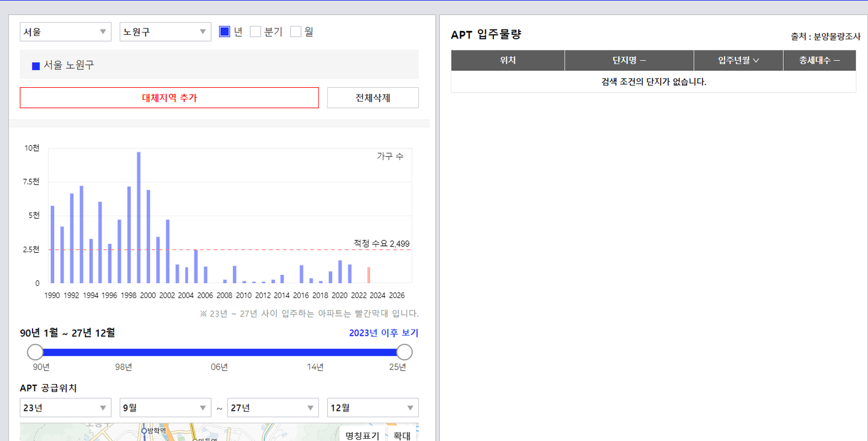Click the 명칭표기 map button
This screenshot has height=441, width=868.
(x=362, y=435)
